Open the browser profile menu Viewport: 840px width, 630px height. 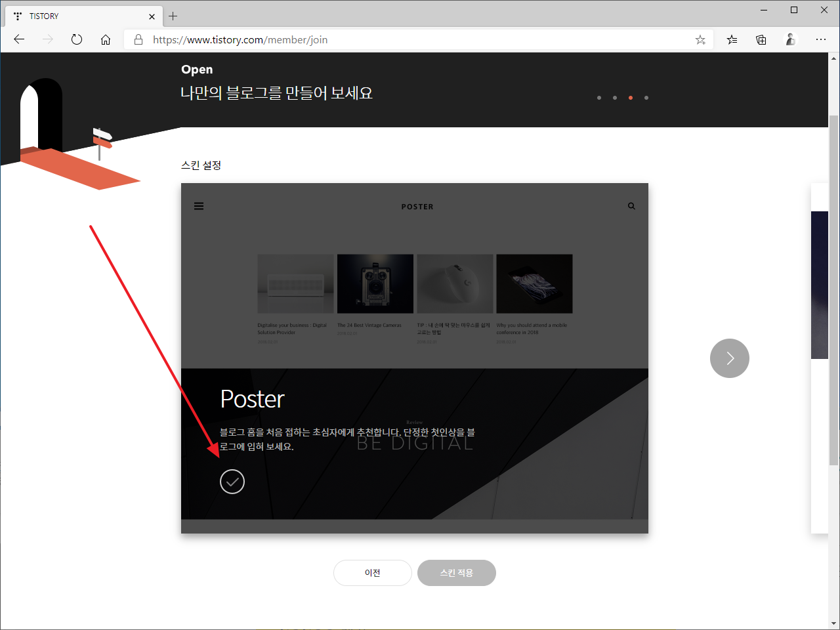791,39
